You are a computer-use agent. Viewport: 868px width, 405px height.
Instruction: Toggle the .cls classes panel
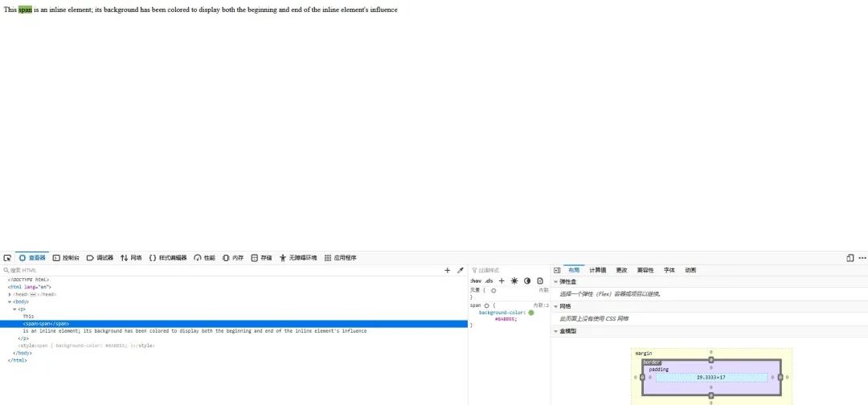[489, 281]
